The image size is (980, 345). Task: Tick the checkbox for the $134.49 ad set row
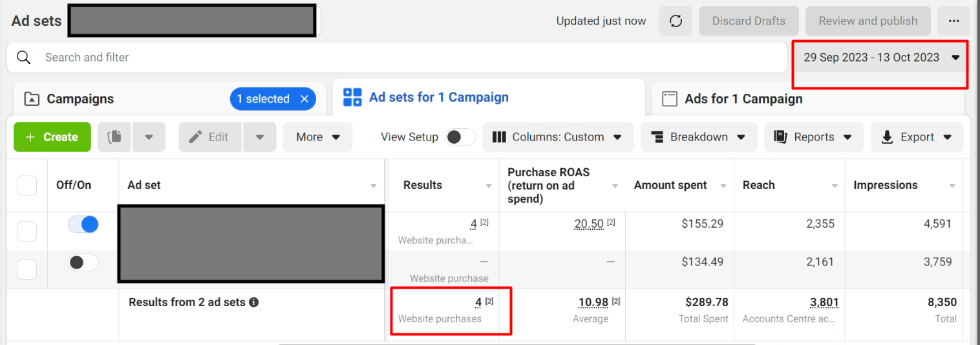(27, 269)
